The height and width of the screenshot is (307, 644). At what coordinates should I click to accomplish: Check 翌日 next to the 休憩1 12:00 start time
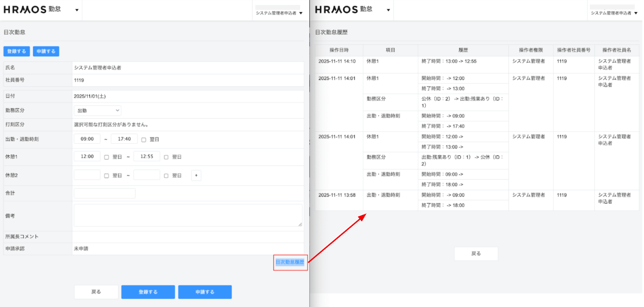point(107,157)
